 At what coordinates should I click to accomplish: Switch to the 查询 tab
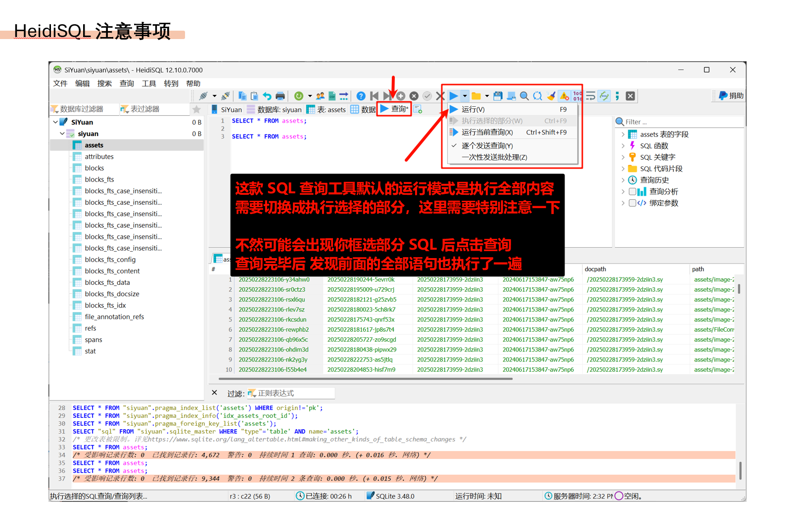tap(394, 109)
